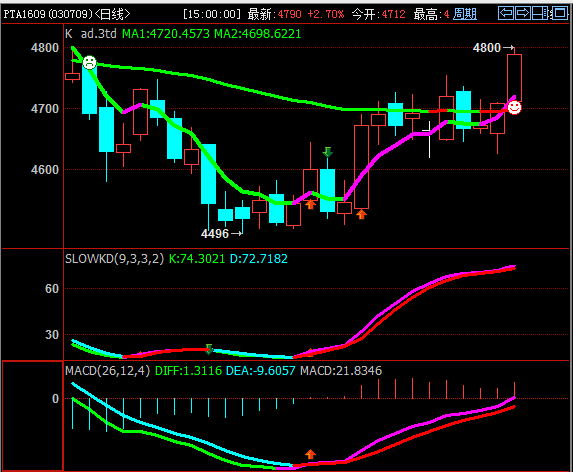573x472 pixels.
Task: Click the orange up arrow in MACD panel
Action: pos(310,454)
